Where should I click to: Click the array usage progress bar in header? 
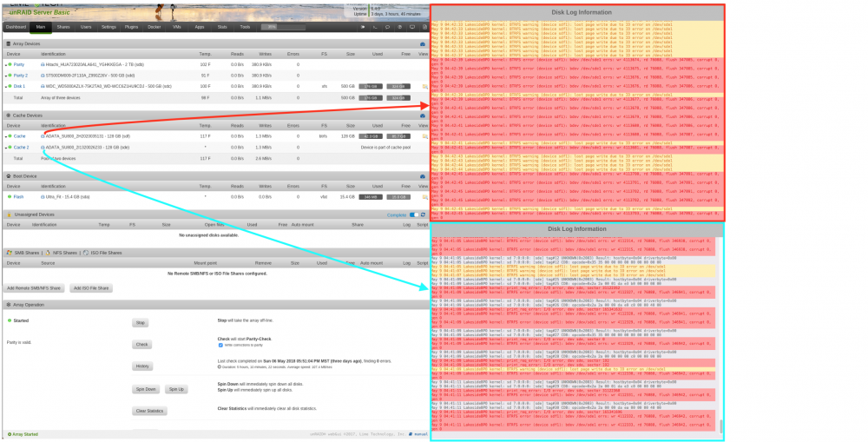[x=284, y=27]
